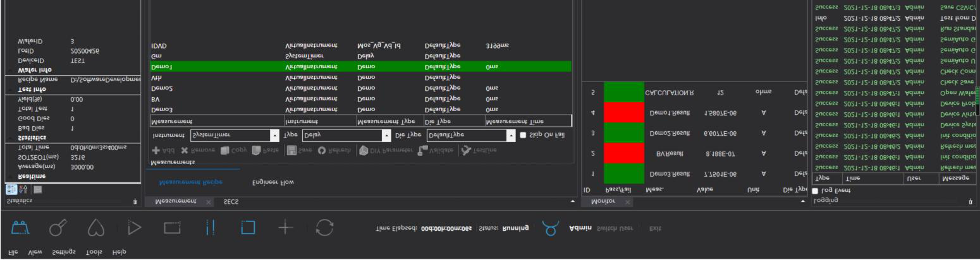This screenshot has height=260, width=980.
Task: Select the Measurement Recipe tab
Action: 191,182
